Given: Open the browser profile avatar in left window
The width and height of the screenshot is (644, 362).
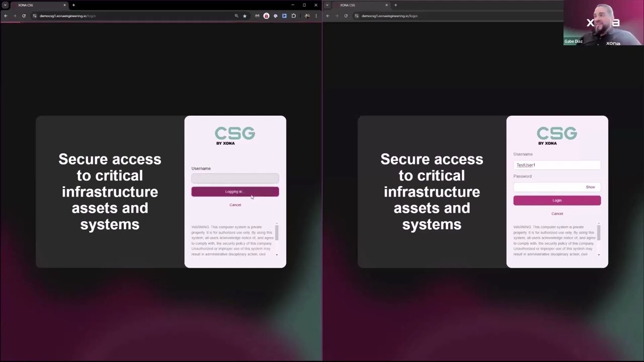Looking at the screenshot, I should pos(307,16).
